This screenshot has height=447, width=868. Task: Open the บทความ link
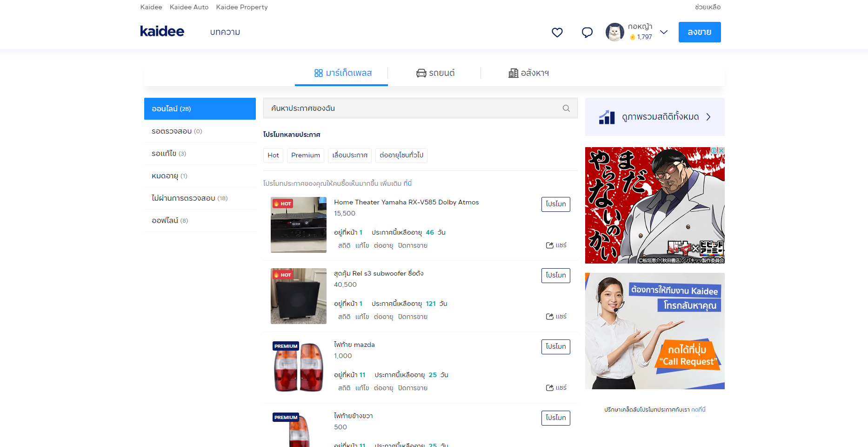pos(225,32)
